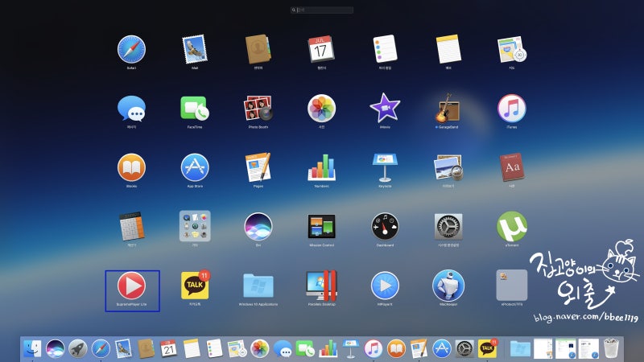
Task: Launch Siri from the Launchpad grid
Action: click(x=258, y=227)
